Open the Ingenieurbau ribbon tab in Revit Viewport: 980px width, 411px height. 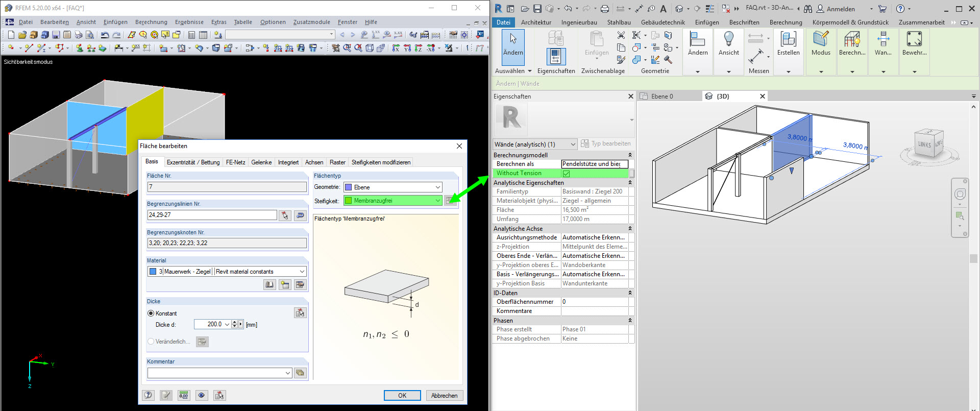pyautogui.click(x=579, y=22)
